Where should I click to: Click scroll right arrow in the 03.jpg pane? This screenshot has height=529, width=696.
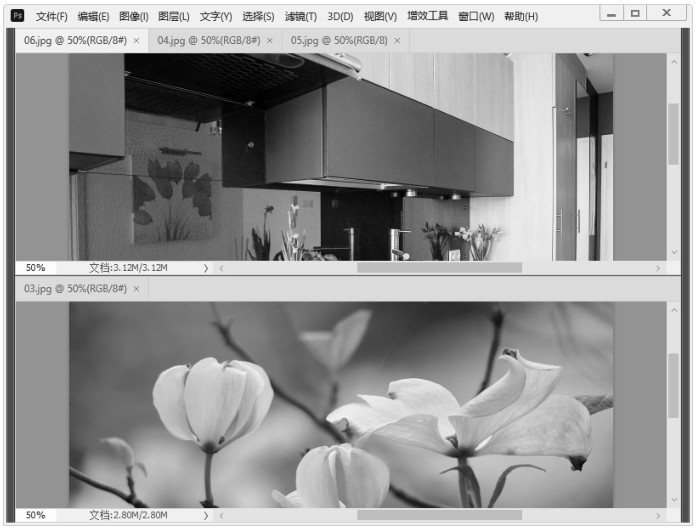(658, 515)
